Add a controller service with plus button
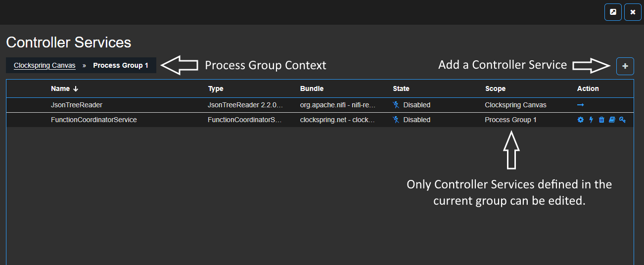Screen dimensions: 644x265 (x=625, y=66)
